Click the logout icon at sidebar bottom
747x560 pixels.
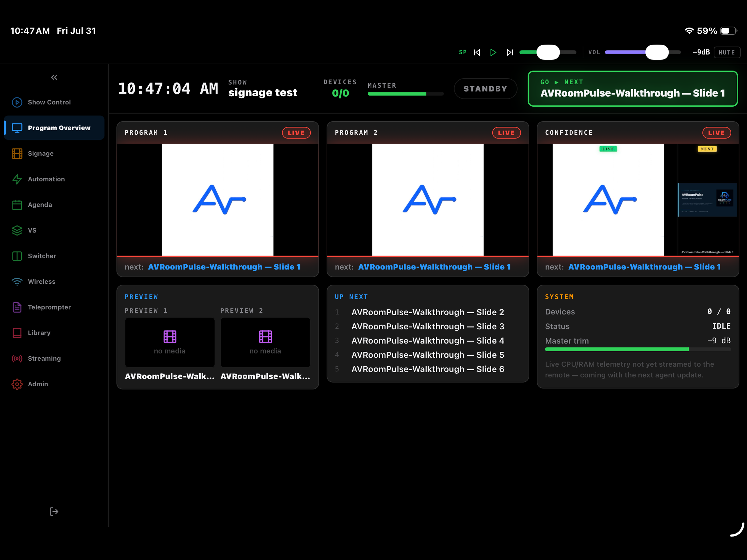coord(54,512)
